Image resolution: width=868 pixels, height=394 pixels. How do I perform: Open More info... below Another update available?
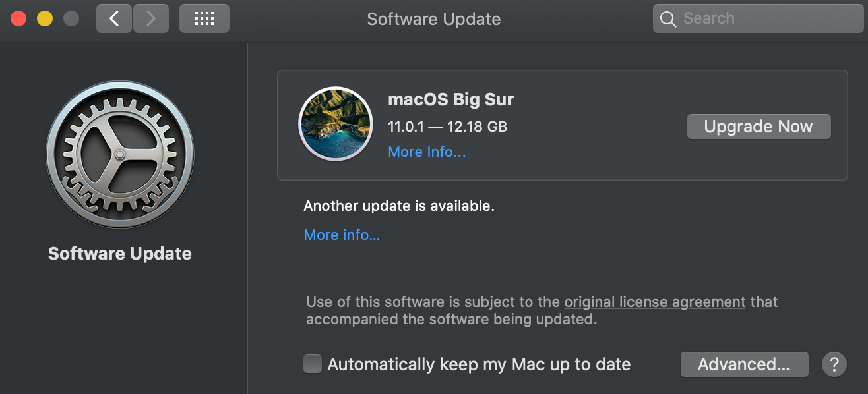pos(342,235)
